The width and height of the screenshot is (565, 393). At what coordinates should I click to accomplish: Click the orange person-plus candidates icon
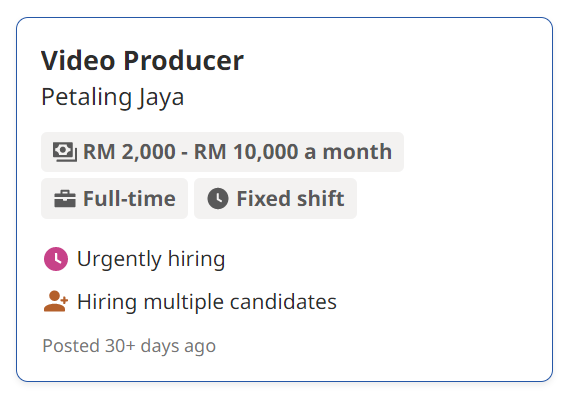(x=56, y=301)
